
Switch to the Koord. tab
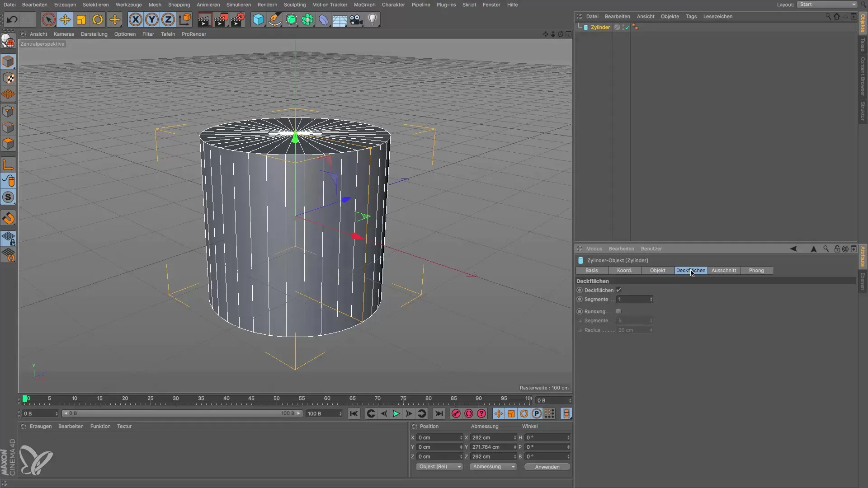tap(624, 270)
